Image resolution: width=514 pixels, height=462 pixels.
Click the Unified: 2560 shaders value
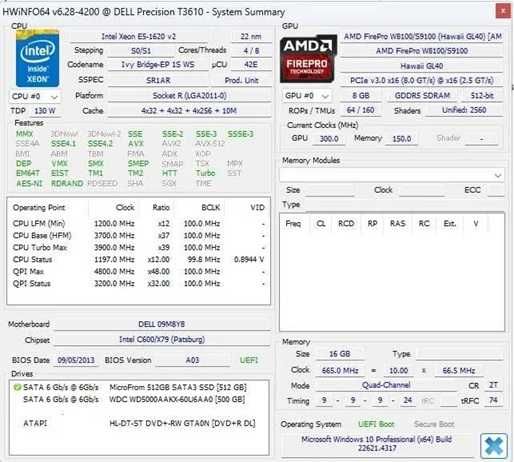tap(464, 110)
